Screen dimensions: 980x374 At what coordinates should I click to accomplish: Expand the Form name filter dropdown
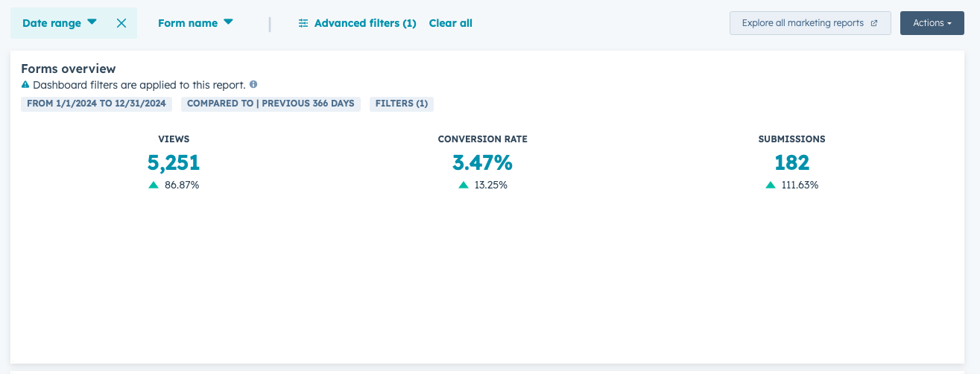195,23
